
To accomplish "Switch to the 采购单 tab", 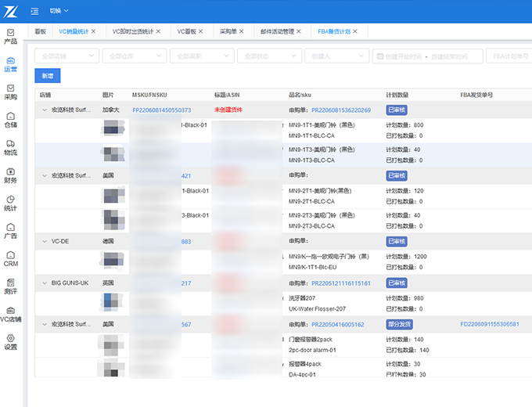I will [228, 31].
